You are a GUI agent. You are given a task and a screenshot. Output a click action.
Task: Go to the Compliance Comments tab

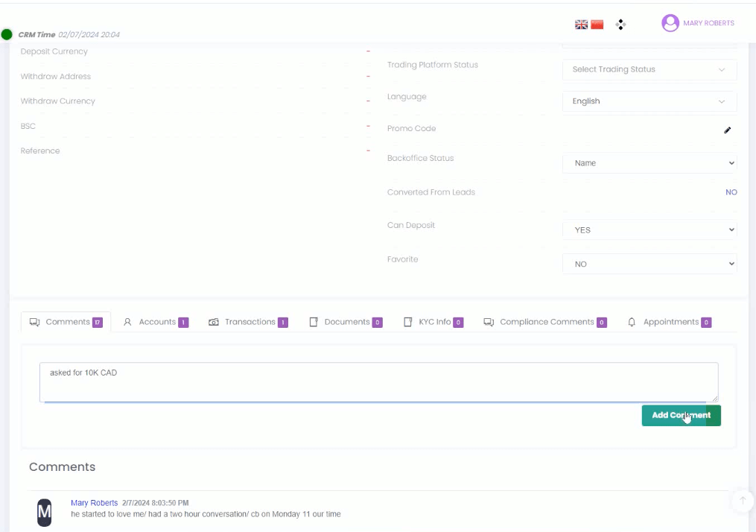(545, 322)
